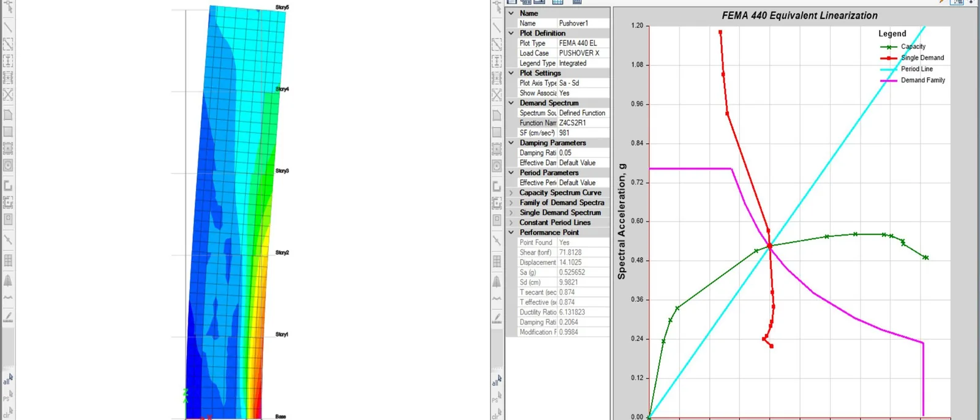Choose the draw grids tool in the model window toolbar
Image resolution: width=980 pixels, height=420 pixels.
pos(8,261)
